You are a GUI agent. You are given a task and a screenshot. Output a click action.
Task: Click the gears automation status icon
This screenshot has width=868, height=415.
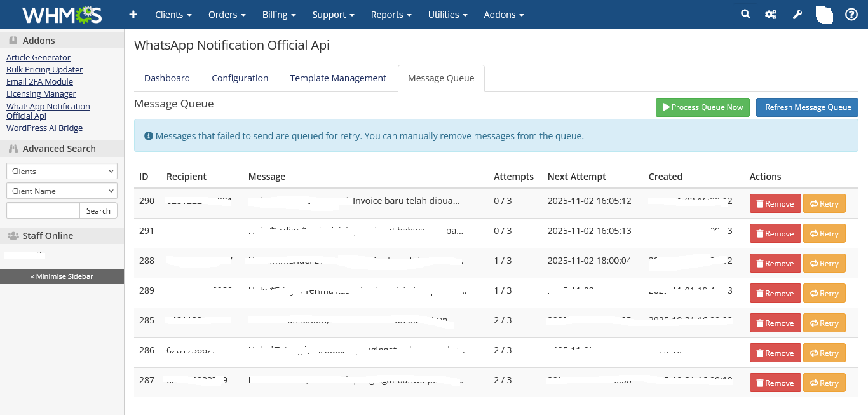[771, 14]
